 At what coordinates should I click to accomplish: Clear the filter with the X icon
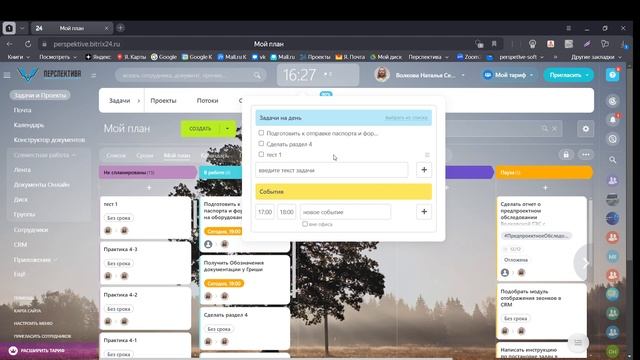click(x=554, y=129)
